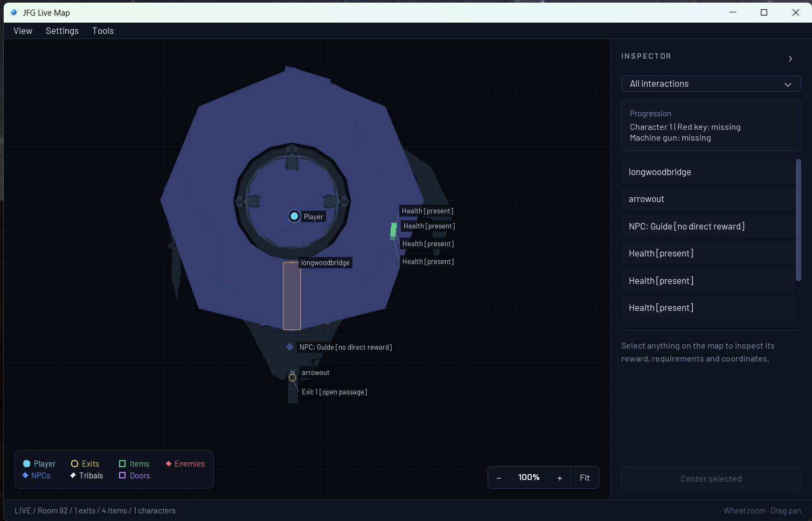Collapse the Inspector panel with the chevron

point(790,58)
